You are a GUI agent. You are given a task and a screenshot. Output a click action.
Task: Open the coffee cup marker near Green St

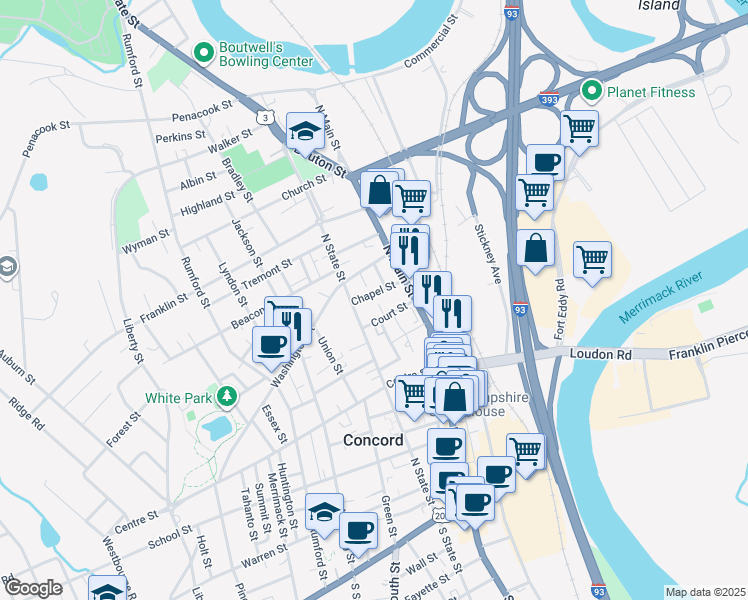[x=358, y=532]
